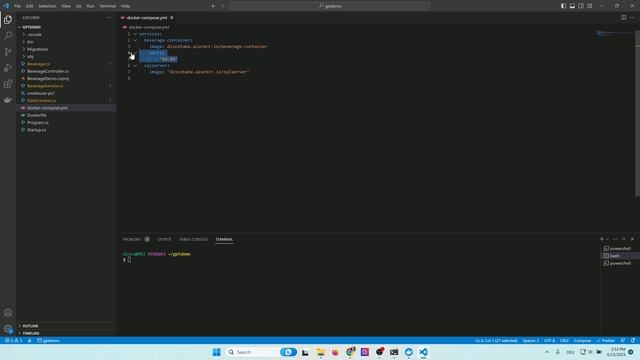Click the Prettier status bar item
This screenshot has width=640, height=360.
[x=606, y=340]
